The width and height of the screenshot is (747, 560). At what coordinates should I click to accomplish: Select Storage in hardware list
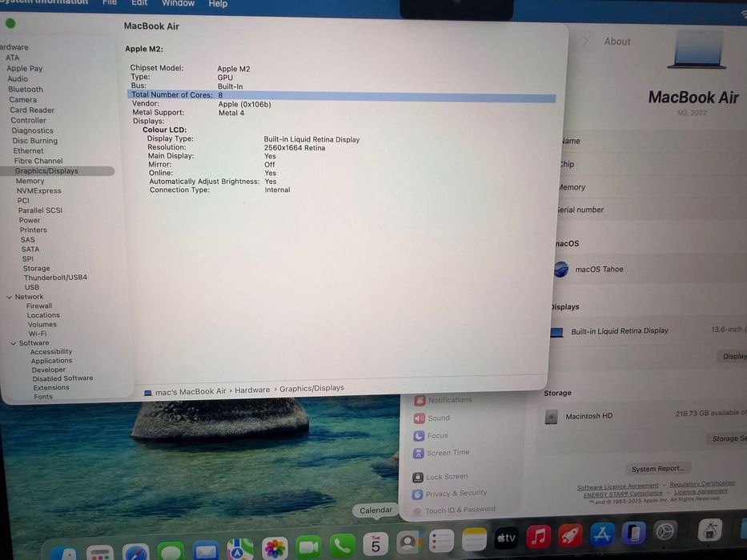click(x=36, y=268)
